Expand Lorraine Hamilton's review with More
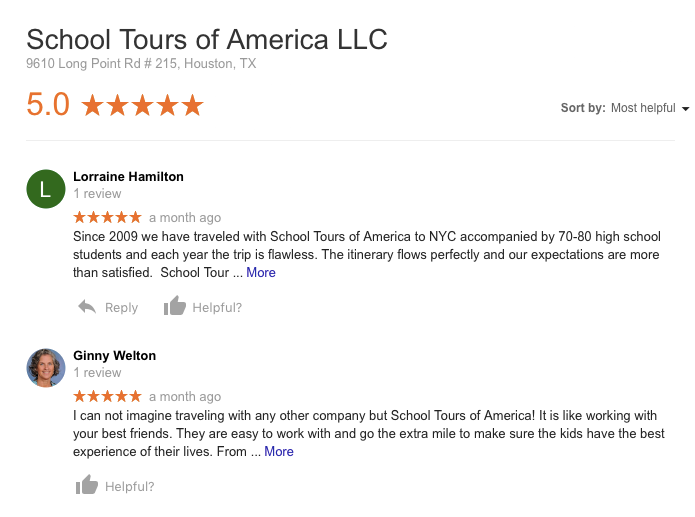Viewport: 695px width, 517px height. [x=261, y=272]
